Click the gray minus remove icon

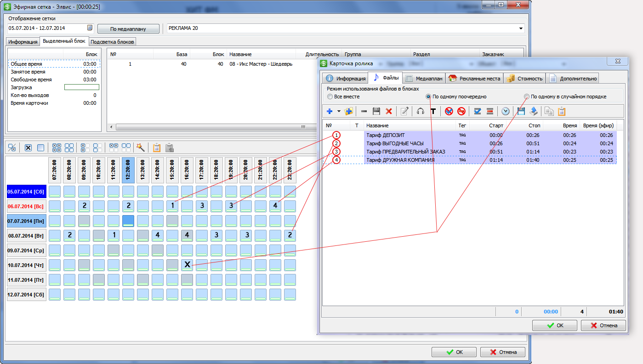tap(364, 111)
